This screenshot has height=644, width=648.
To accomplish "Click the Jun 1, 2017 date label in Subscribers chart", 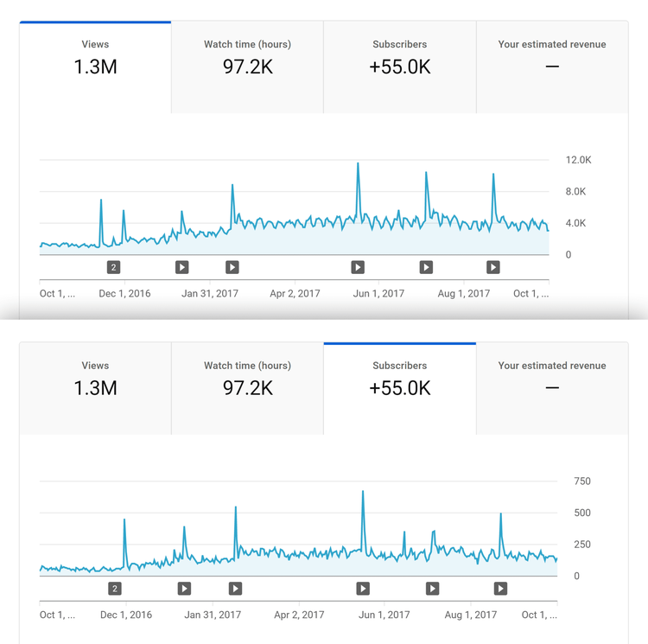I will pyautogui.click(x=384, y=615).
